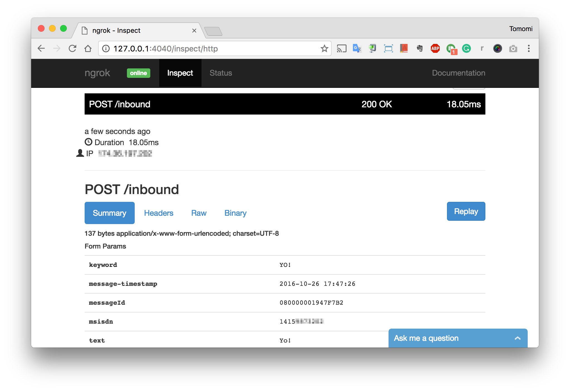The width and height of the screenshot is (570, 392).
Task: Expand the Ask me a question chat
Action: [458, 338]
